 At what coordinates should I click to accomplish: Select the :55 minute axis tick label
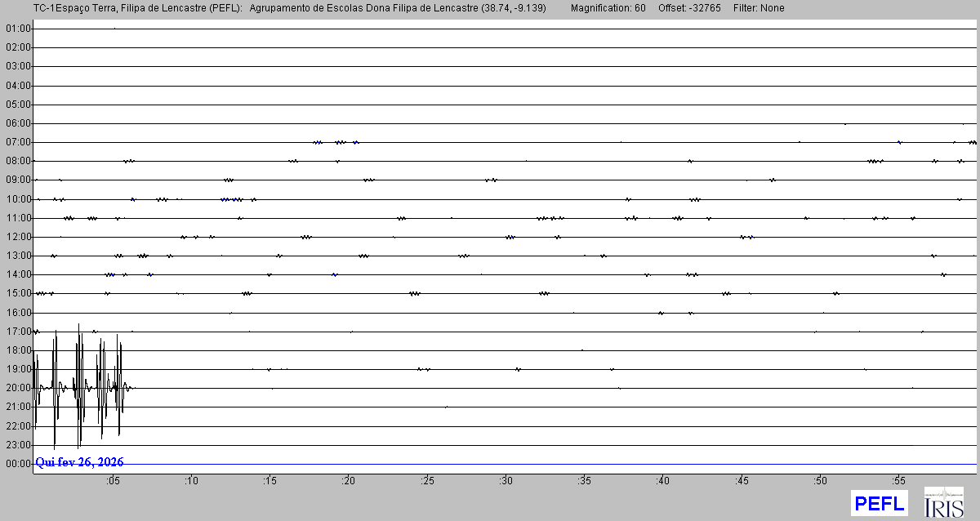coord(898,480)
